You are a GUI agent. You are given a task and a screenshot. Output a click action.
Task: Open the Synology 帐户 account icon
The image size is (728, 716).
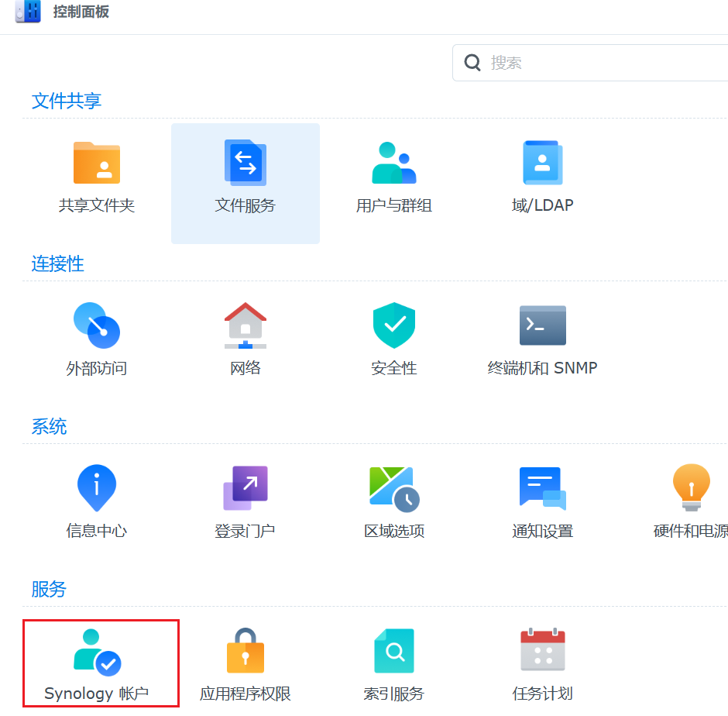click(x=97, y=652)
